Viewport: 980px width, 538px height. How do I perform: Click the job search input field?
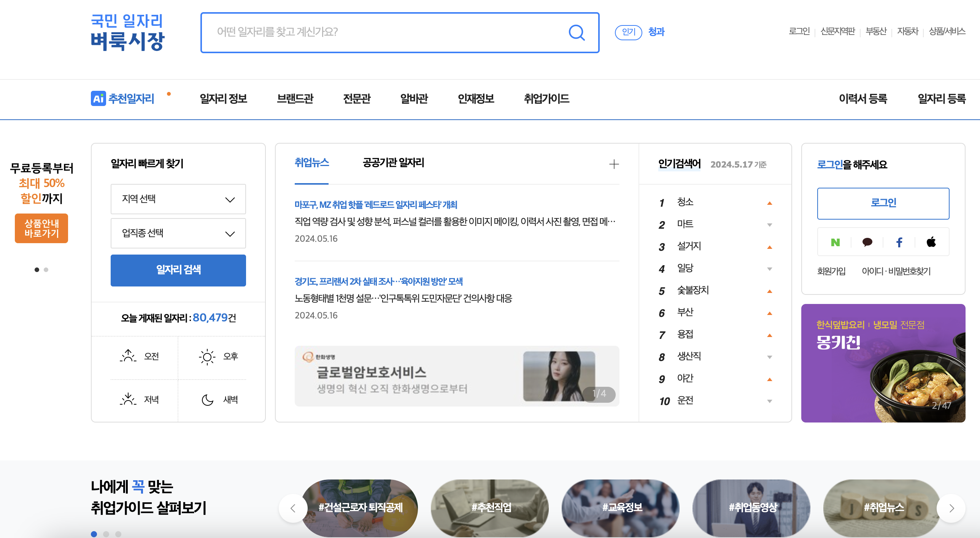[380, 32]
